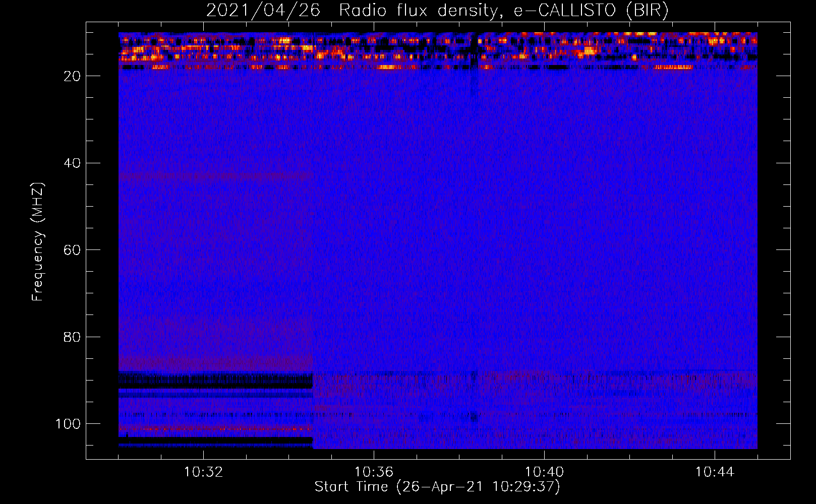This screenshot has width=816, height=504.
Task: Select the 10:44 time tick label
Action: point(715,472)
